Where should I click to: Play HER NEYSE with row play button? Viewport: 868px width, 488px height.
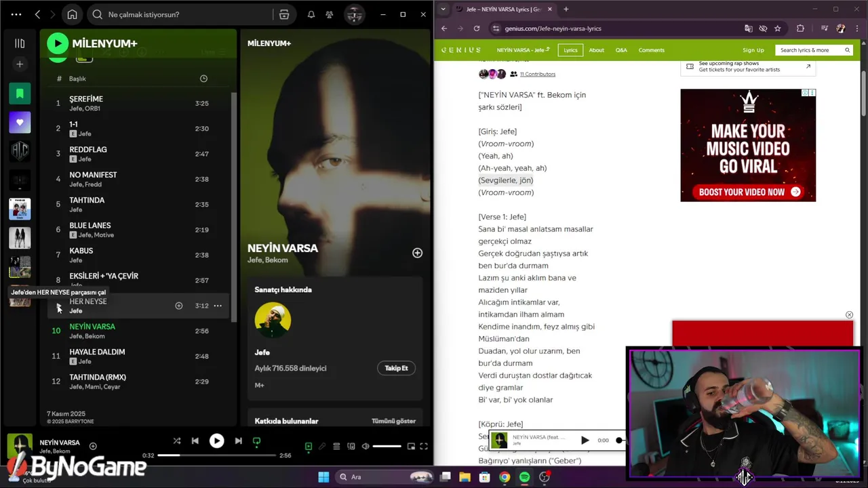[x=58, y=306]
